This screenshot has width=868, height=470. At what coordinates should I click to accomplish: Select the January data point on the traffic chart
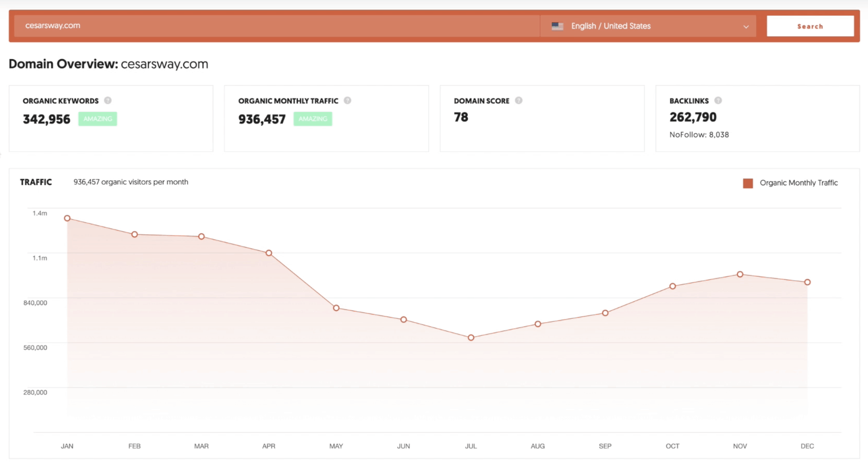[x=67, y=218]
